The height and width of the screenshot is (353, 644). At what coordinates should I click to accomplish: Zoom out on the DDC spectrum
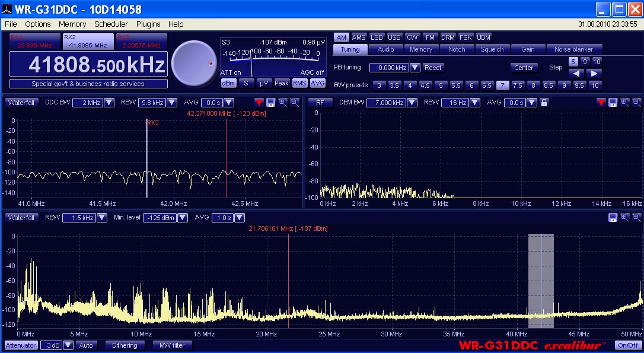pos(295,102)
